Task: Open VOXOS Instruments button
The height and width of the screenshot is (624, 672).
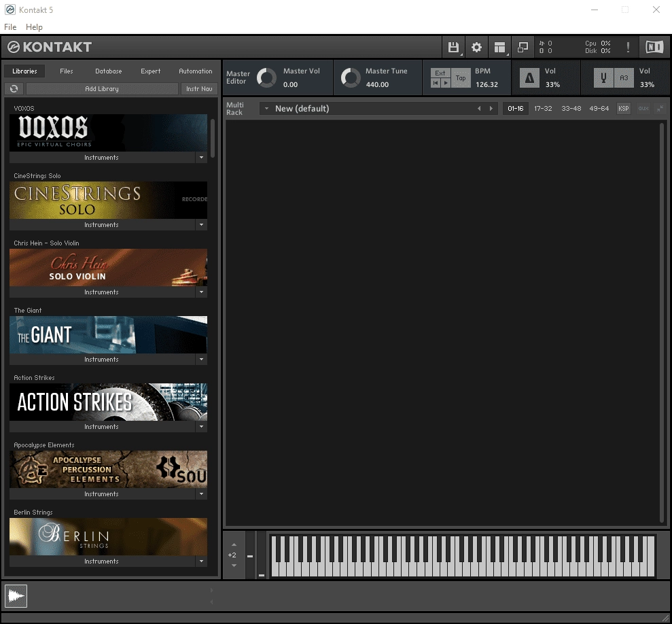Action: (x=102, y=158)
